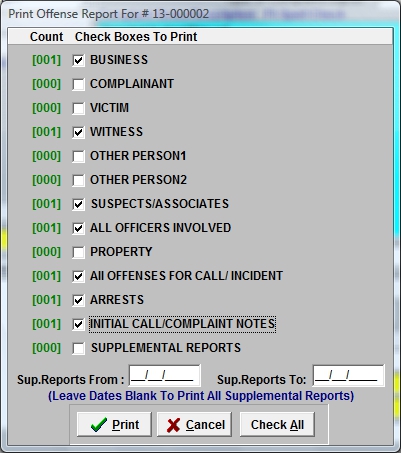Click the red X icon on Cancel
The height and width of the screenshot is (453, 401).
[x=174, y=425]
